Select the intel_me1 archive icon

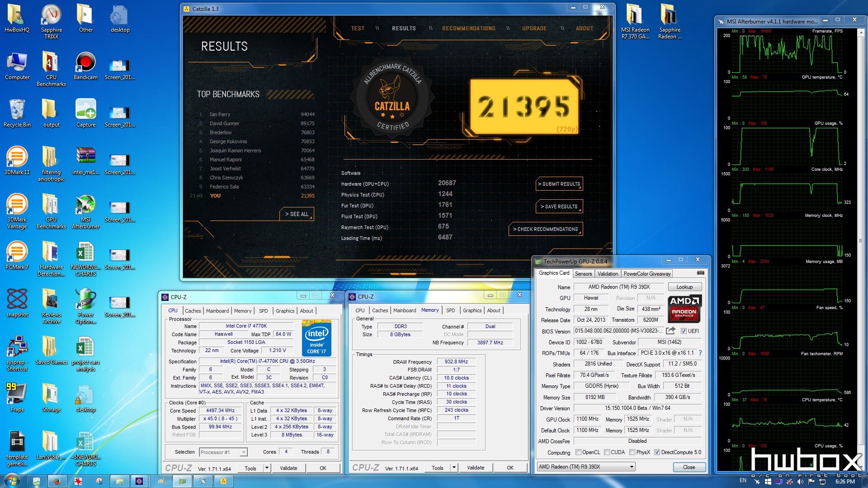click(85, 161)
